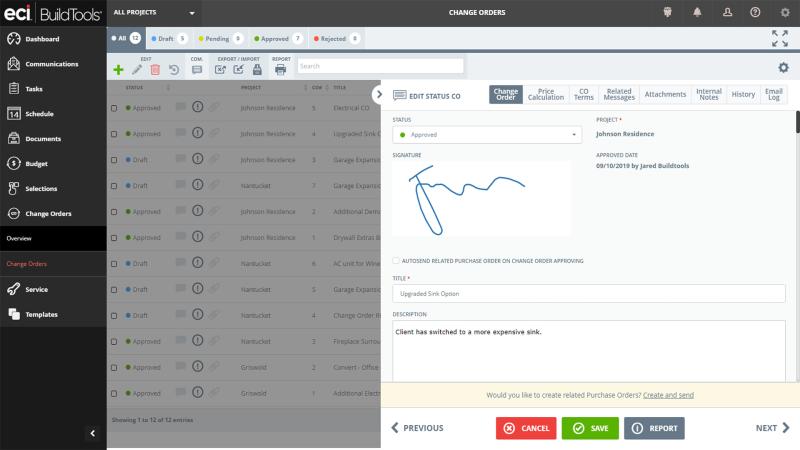Click the red Cancel button
The width and height of the screenshot is (800, 450).
[x=526, y=428]
